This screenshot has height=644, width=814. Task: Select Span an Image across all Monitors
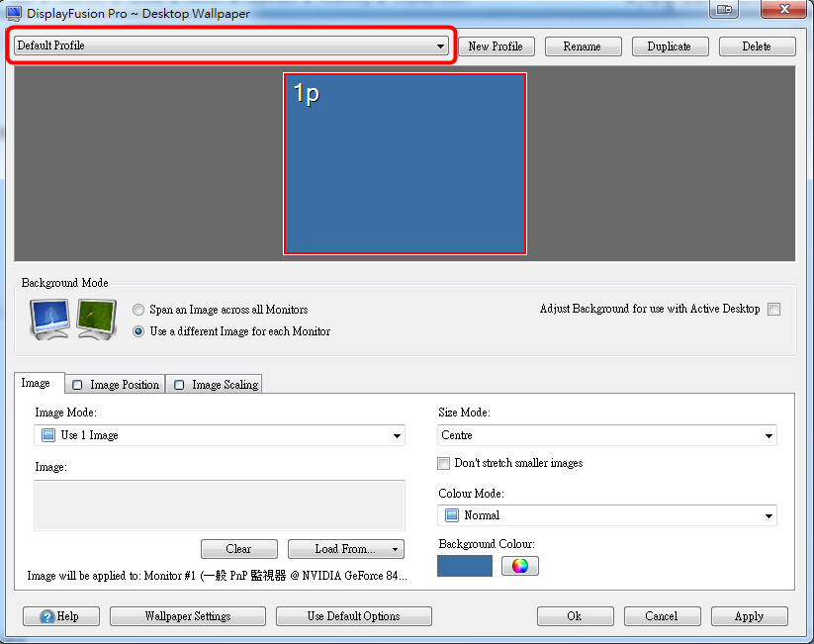(138, 310)
